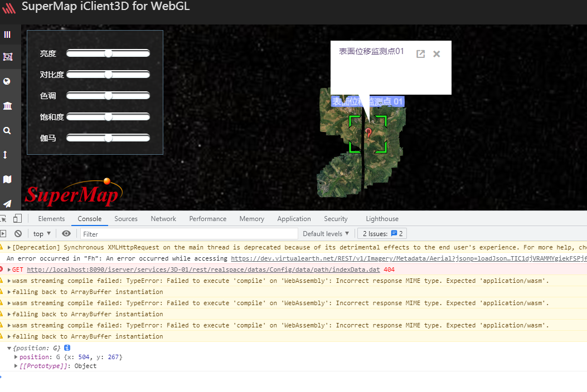
Task: Toggle the DevTools device toolbar icon
Action: click(x=17, y=218)
